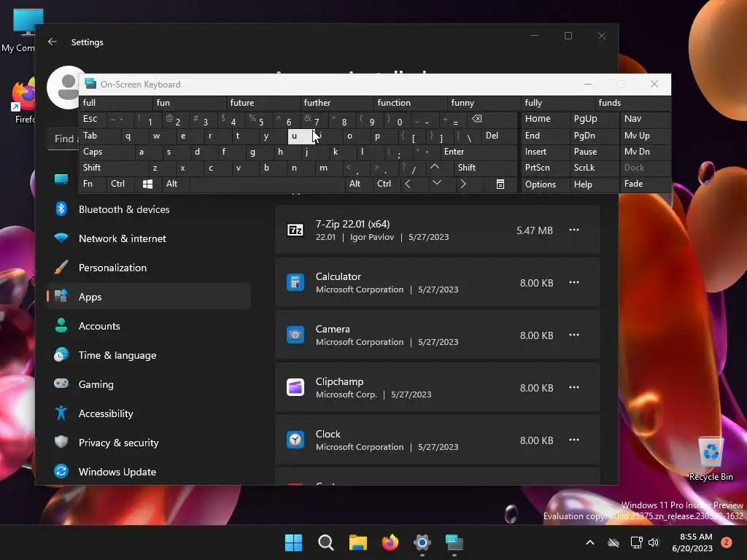Open Gaming settings

click(149, 384)
